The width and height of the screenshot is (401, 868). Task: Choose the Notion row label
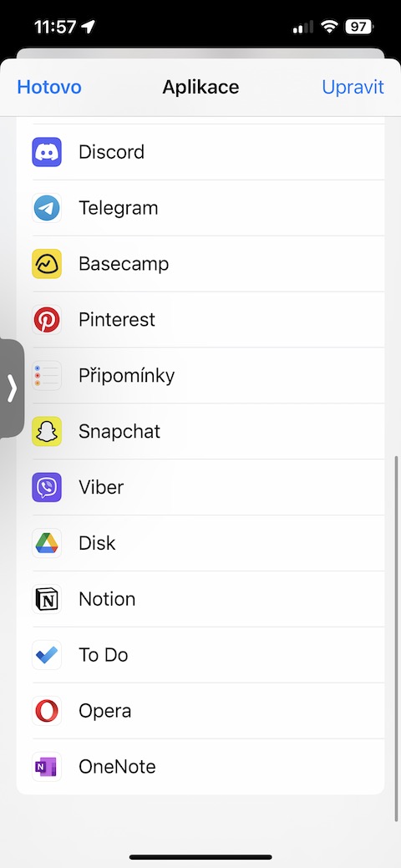pos(107,600)
